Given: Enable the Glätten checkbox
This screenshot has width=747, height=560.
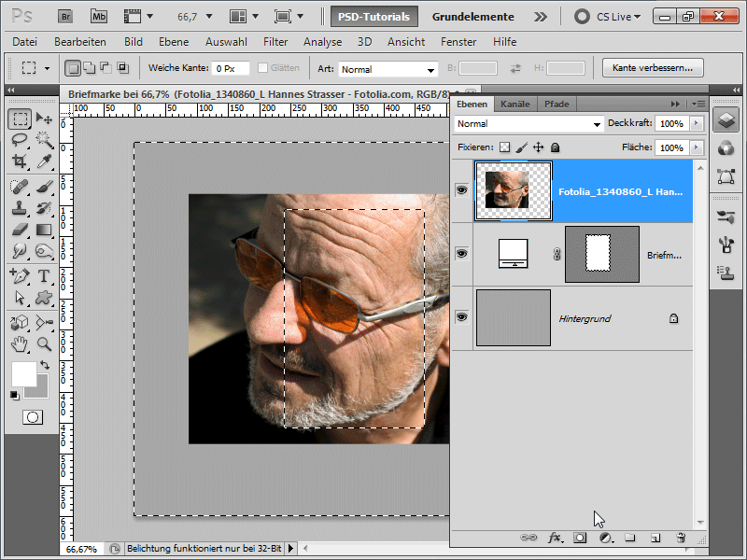Looking at the screenshot, I should [262, 68].
